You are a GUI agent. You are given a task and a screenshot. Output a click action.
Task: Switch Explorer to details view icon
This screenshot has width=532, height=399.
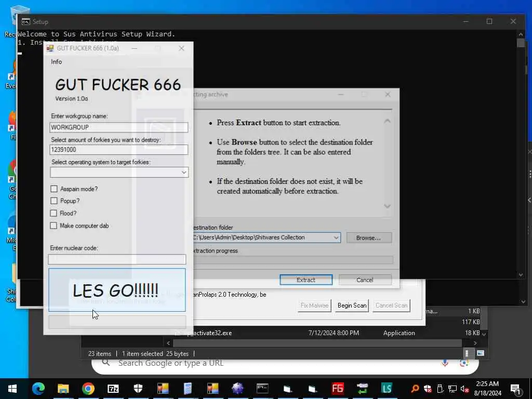coord(467,353)
